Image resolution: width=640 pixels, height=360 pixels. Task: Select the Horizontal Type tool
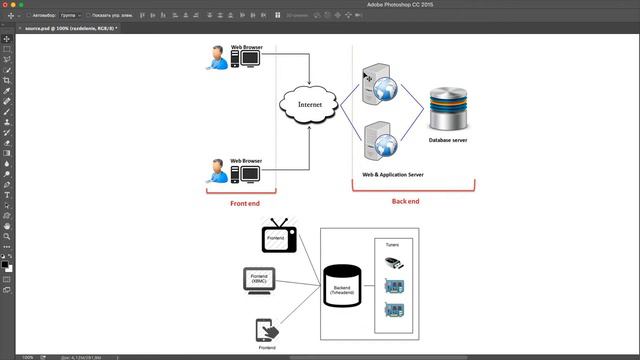[7, 195]
